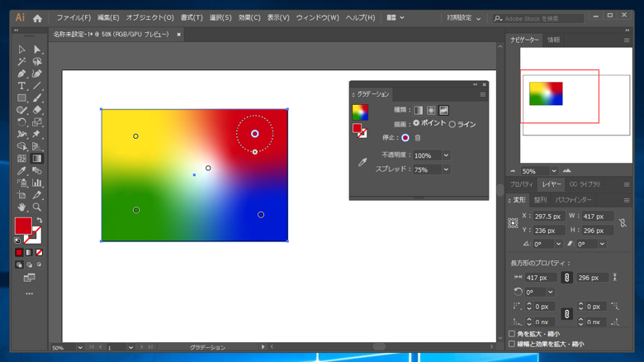Choose the radial gradient type icon
This screenshot has width=644, height=362.
tap(431, 110)
